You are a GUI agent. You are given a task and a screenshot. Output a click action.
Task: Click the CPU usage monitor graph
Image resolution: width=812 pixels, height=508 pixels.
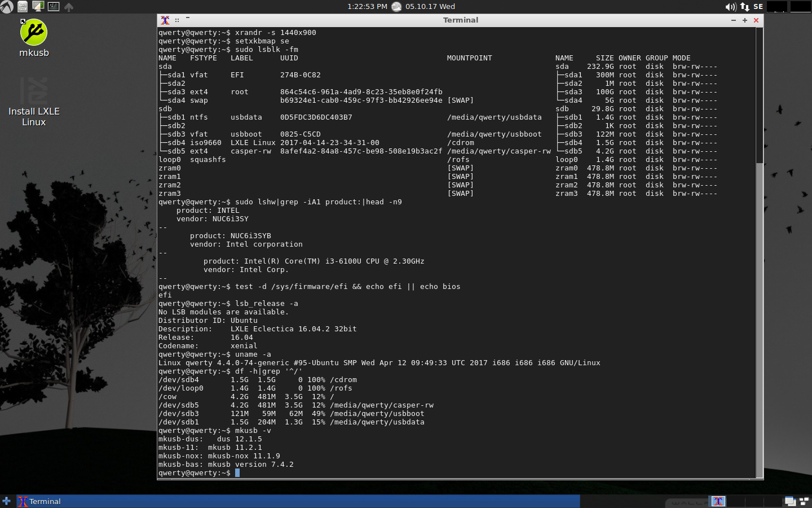777,7
